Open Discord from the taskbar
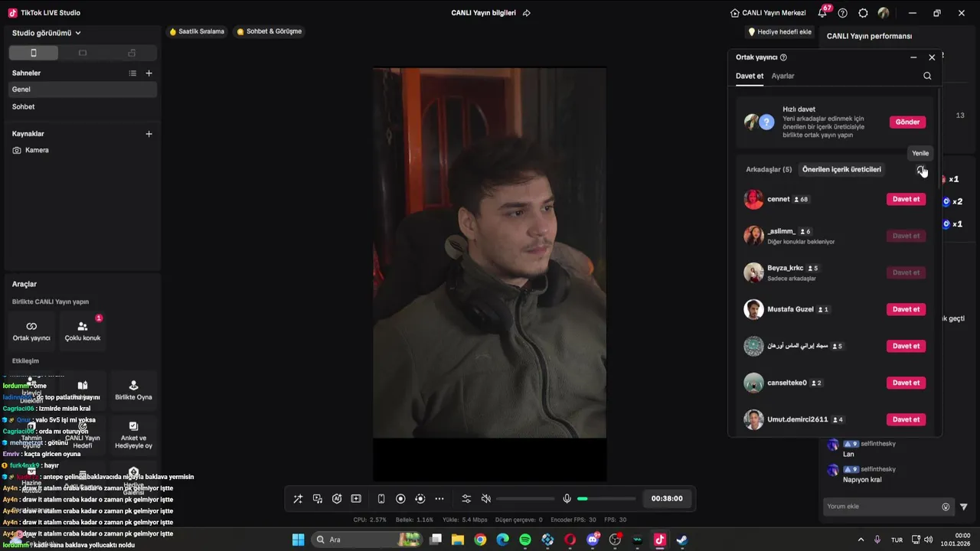This screenshot has width=980, height=551. pos(593,540)
